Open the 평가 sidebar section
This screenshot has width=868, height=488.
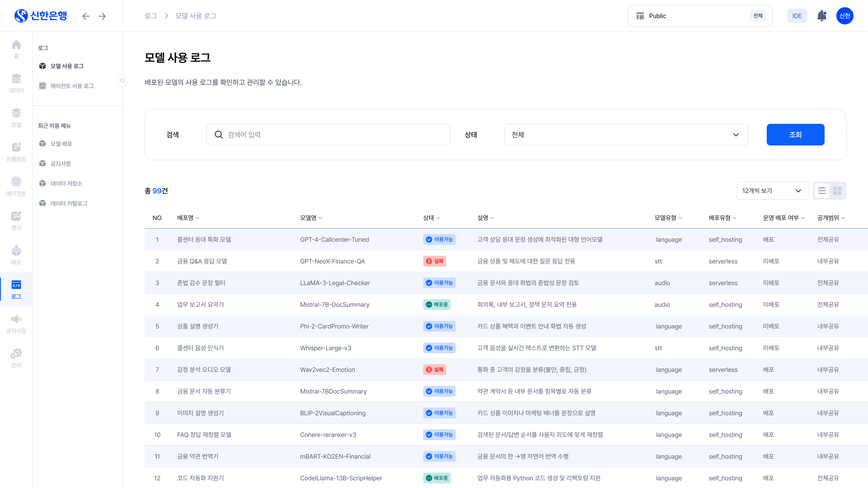(x=16, y=221)
